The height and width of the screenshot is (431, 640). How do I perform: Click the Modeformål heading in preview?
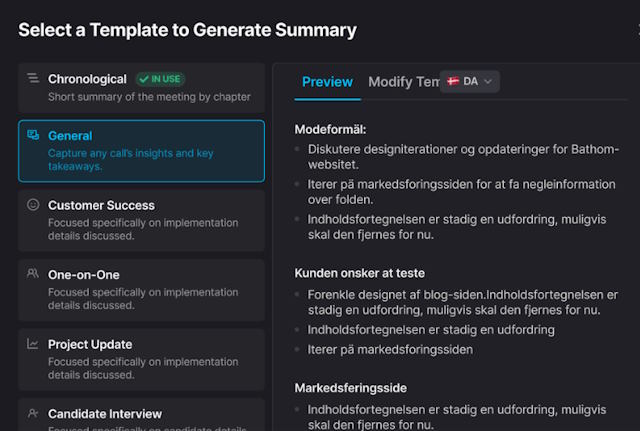[x=331, y=129]
